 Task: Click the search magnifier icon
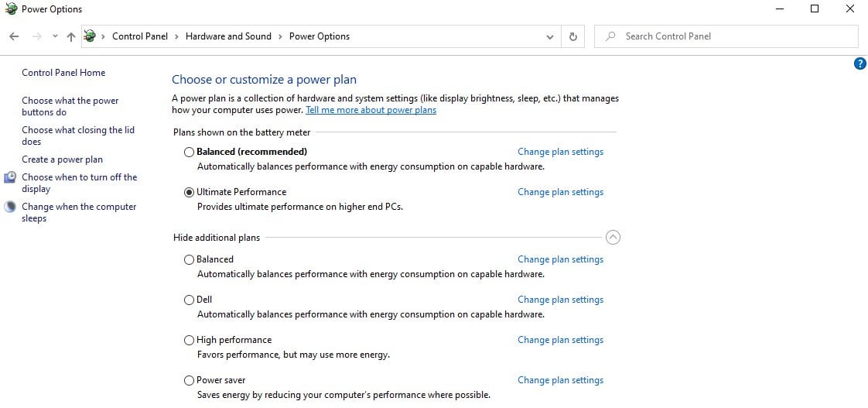610,36
